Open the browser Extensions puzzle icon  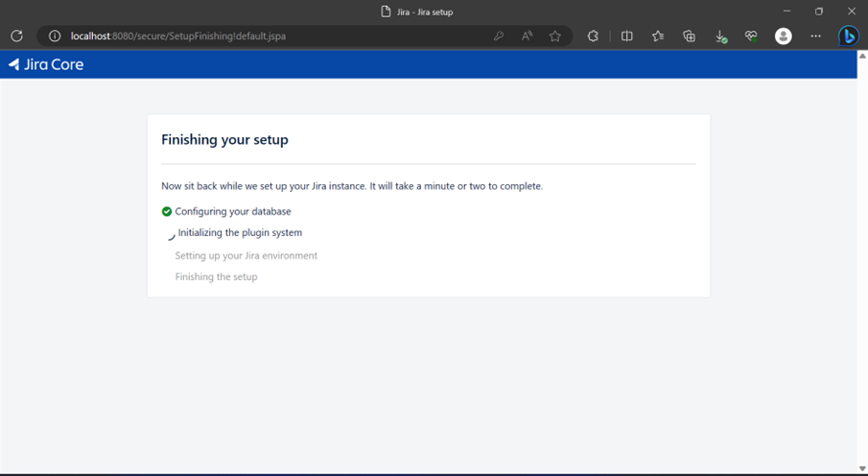pyautogui.click(x=593, y=36)
